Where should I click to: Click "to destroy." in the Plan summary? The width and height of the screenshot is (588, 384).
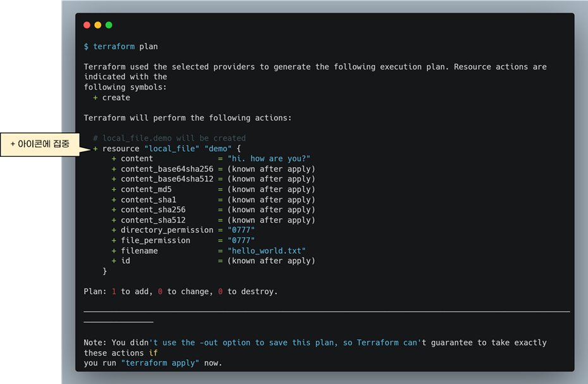point(252,292)
